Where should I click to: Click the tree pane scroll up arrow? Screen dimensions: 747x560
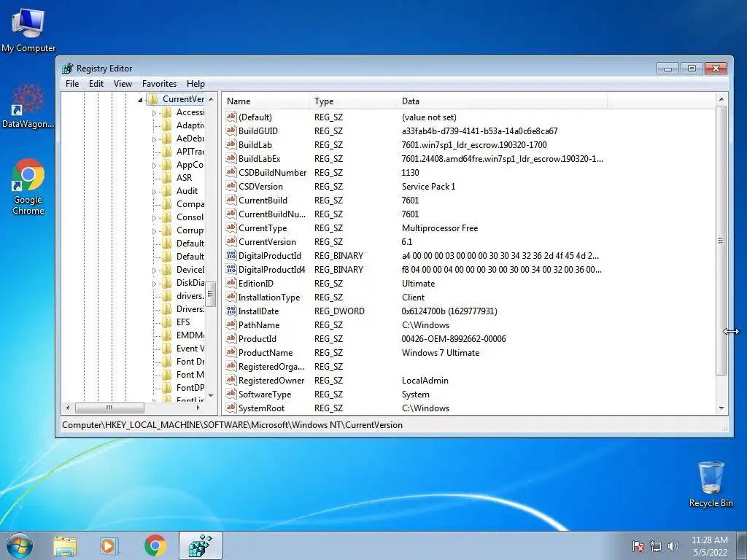point(211,99)
